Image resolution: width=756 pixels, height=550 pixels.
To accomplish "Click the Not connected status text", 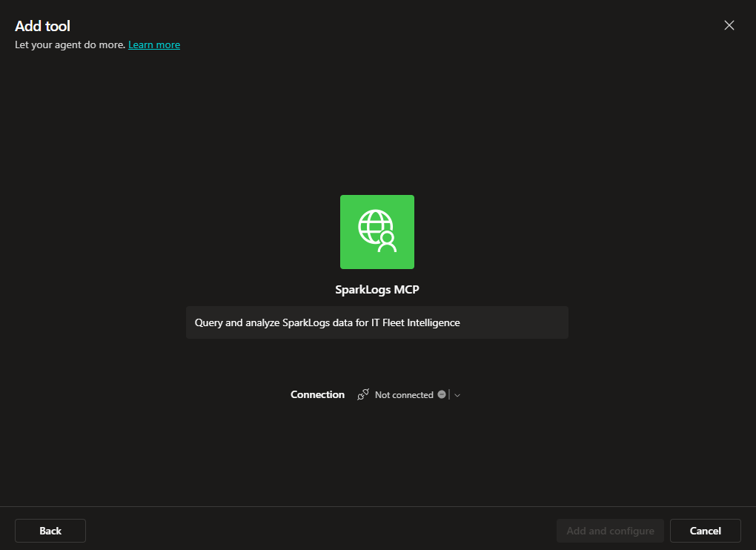I will click(404, 395).
